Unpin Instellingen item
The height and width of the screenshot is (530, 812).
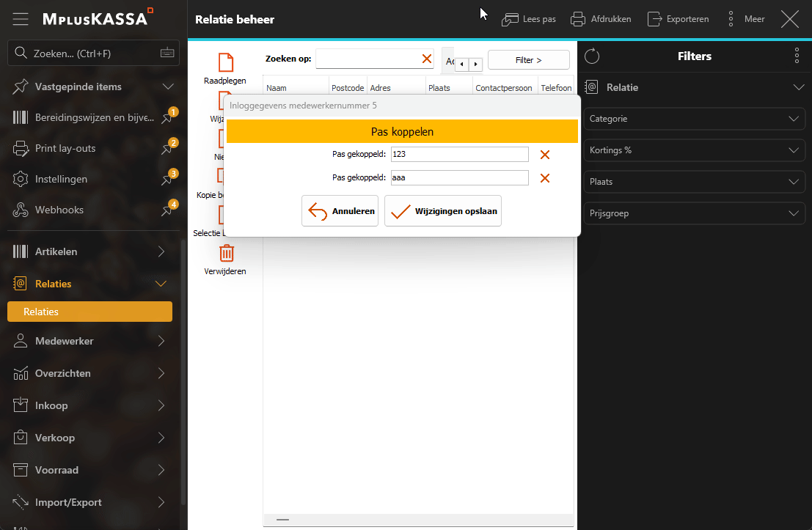click(168, 179)
